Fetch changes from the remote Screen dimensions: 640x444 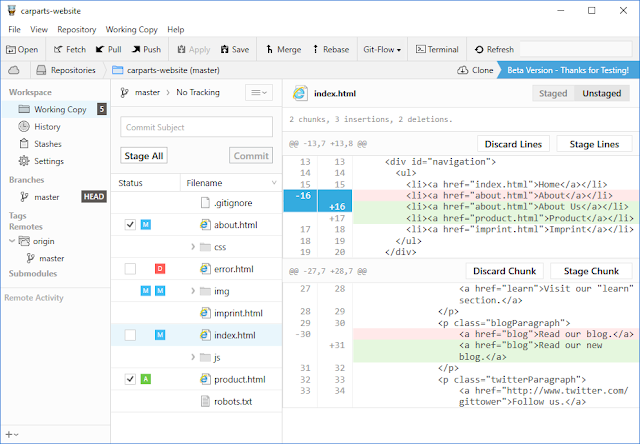coord(70,49)
